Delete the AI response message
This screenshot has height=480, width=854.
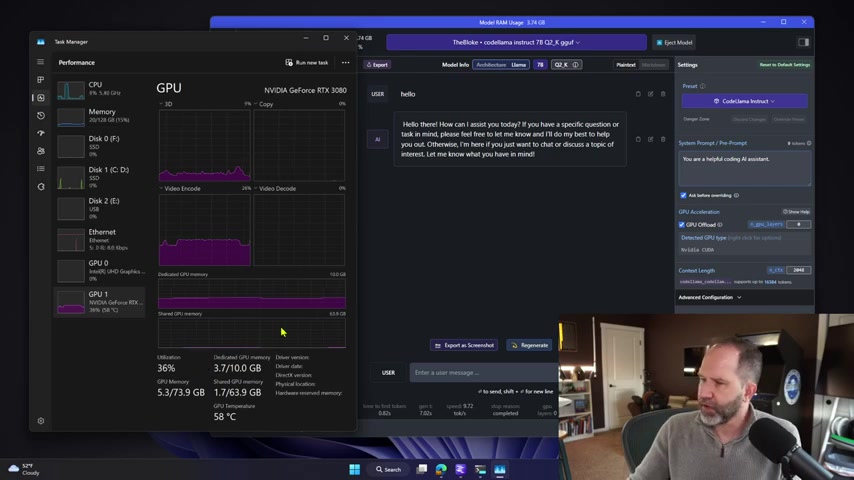[663, 139]
